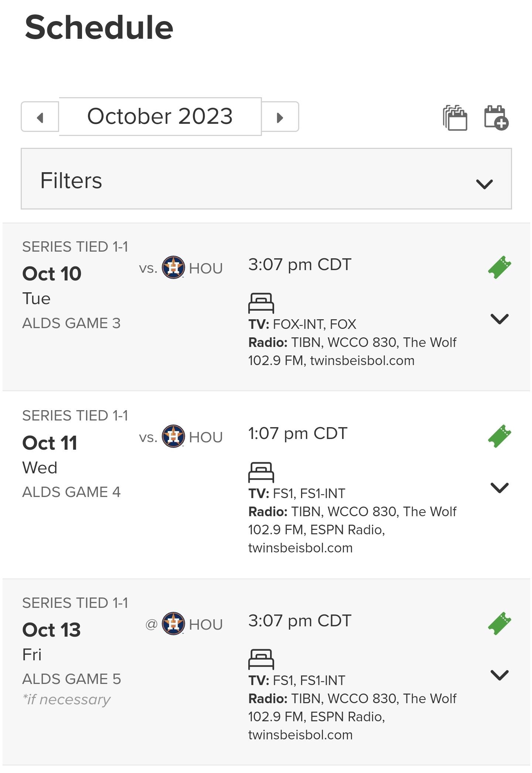The image size is (532, 773).
Task: Click the add-to-calendar icon
Action: tap(496, 118)
